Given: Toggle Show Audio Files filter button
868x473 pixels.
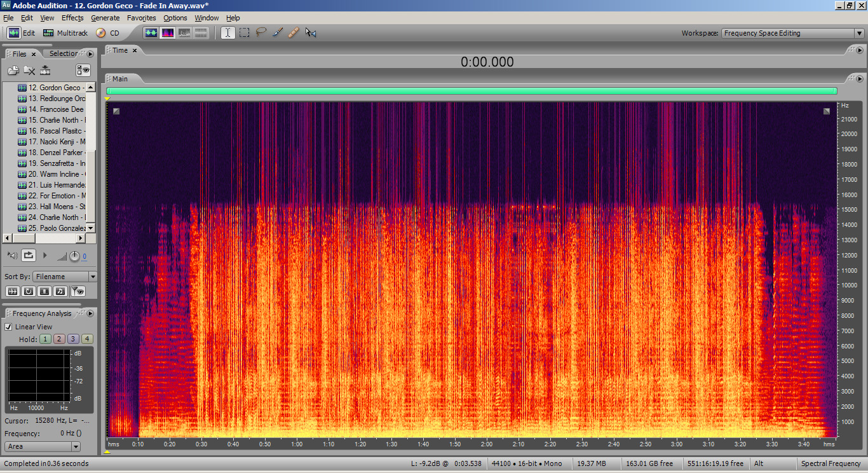Looking at the screenshot, I should point(12,291).
